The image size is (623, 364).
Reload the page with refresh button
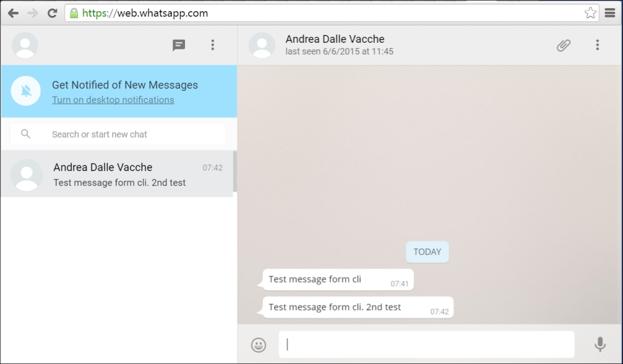pos(52,13)
